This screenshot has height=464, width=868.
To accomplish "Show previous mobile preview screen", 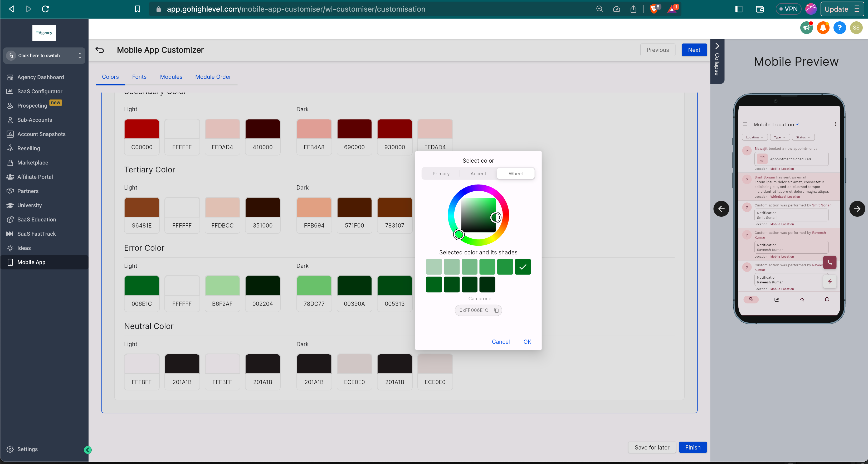I will pyautogui.click(x=721, y=209).
